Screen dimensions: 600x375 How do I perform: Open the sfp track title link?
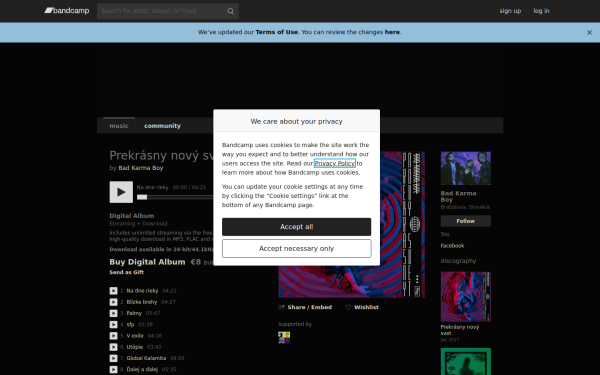click(x=130, y=324)
